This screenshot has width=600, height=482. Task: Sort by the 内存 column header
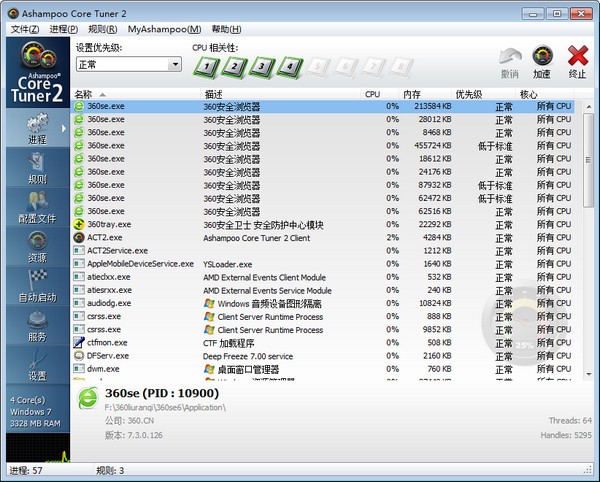(x=426, y=94)
